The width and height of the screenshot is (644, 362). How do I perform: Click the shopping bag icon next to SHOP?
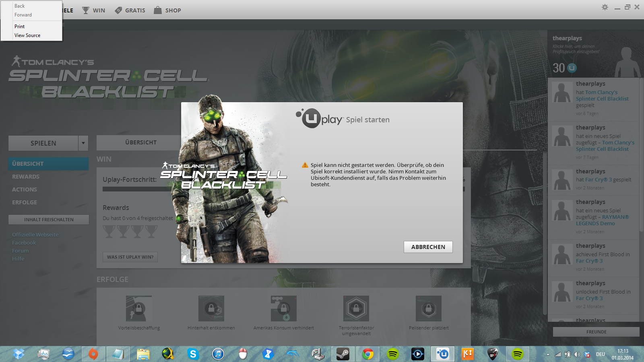pos(157,10)
